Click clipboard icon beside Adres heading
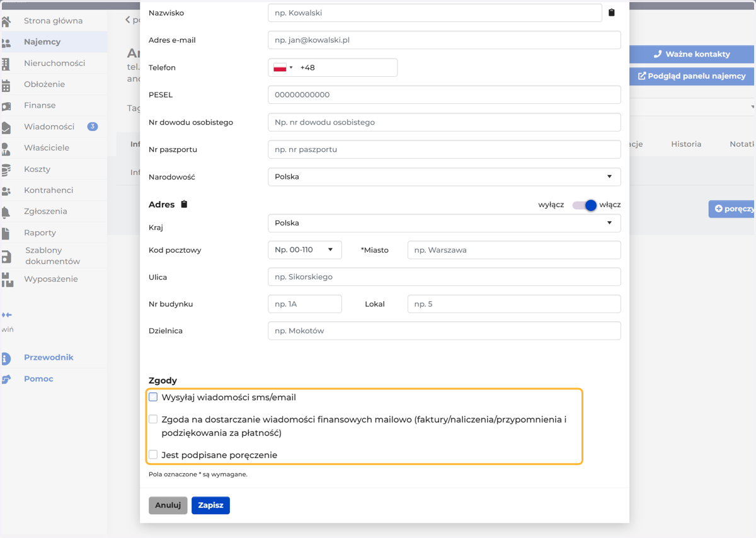The image size is (756, 538). coord(184,204)
